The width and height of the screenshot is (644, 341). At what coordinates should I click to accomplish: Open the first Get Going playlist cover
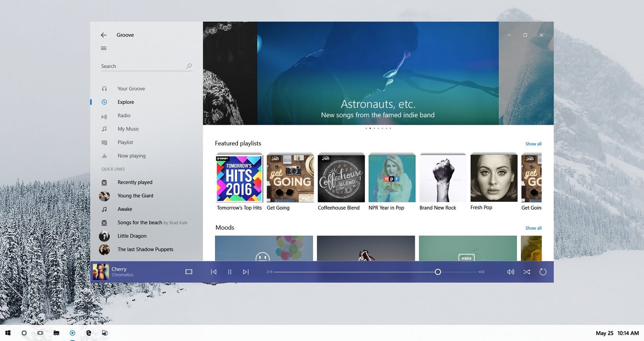pyautogui.click(x=290, y=178)
